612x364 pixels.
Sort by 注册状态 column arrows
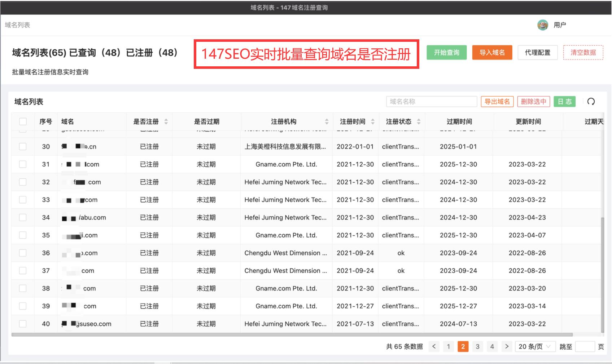click(x=419, y=122)
